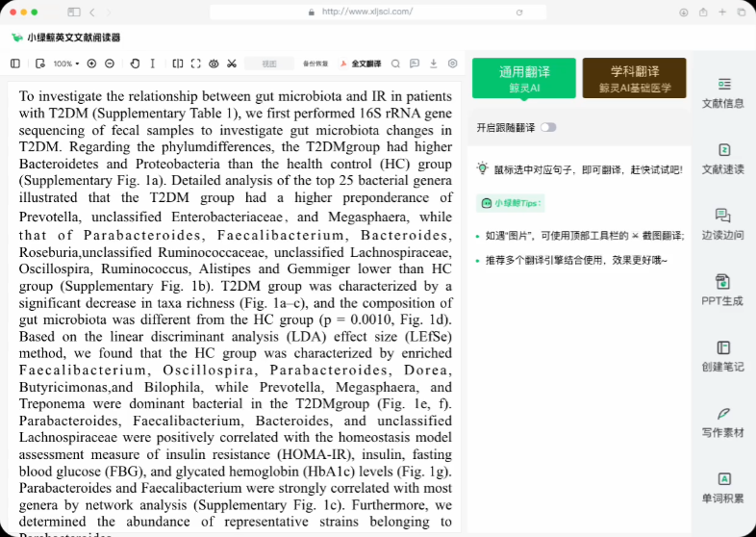The image size is (756, 537).
Task: Toggle the 开启跟随翻译 switch
Action: click(548, 127)
